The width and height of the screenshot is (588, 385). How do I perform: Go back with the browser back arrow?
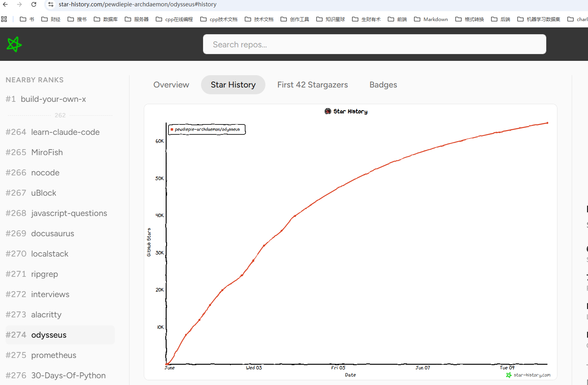(6, 4)
